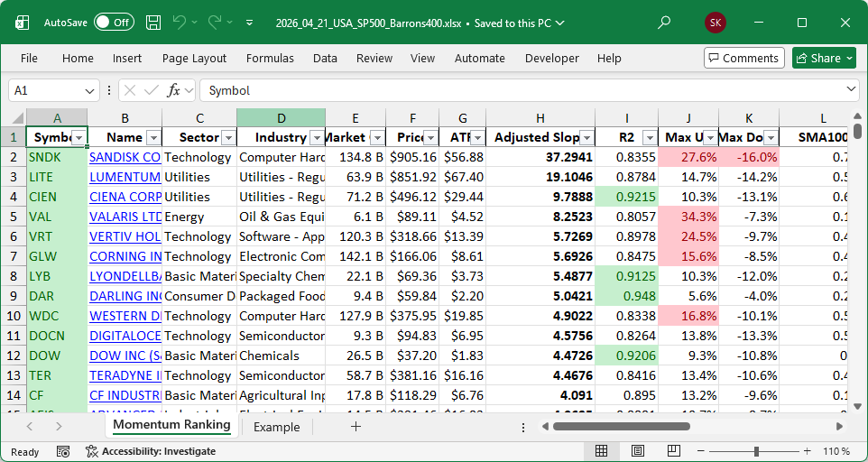The height and width of the screenshot is (462, 868).
Task: Open the Industry column filter dropdown
Action: [318, 137]
